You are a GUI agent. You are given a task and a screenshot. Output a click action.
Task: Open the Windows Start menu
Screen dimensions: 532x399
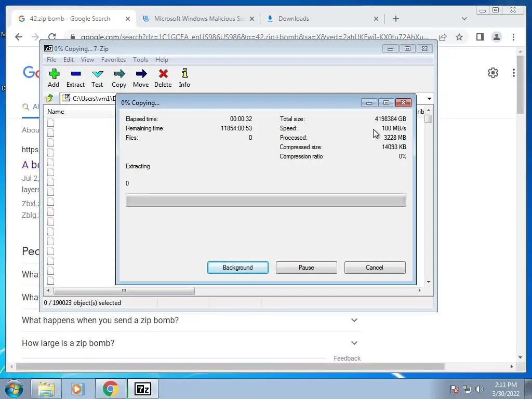tap(14, 389)
